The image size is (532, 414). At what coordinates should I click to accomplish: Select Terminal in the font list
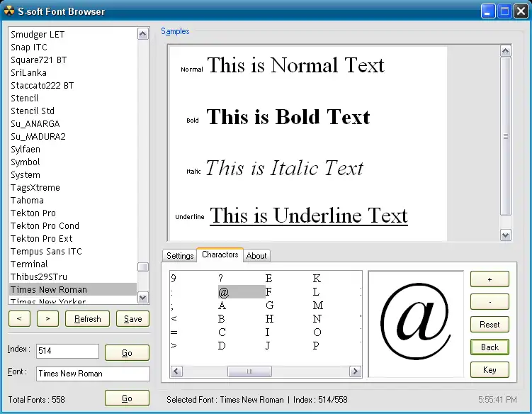pos(73,264)
